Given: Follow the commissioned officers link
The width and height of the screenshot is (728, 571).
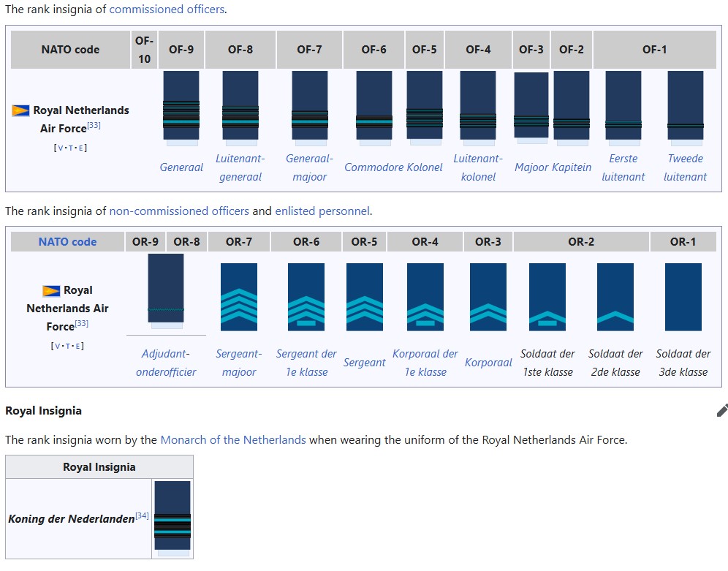Looking at the screenshot, I should (x=167, y=10).
